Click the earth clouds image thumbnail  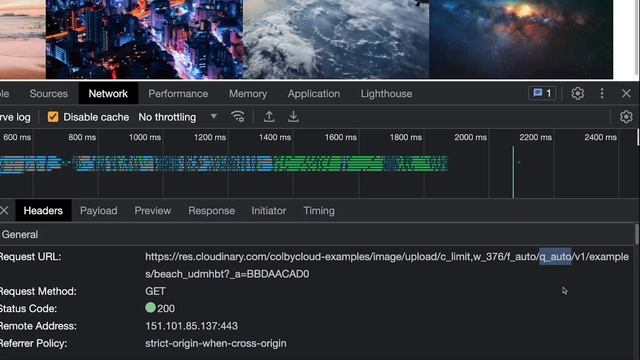coord(336,39)
